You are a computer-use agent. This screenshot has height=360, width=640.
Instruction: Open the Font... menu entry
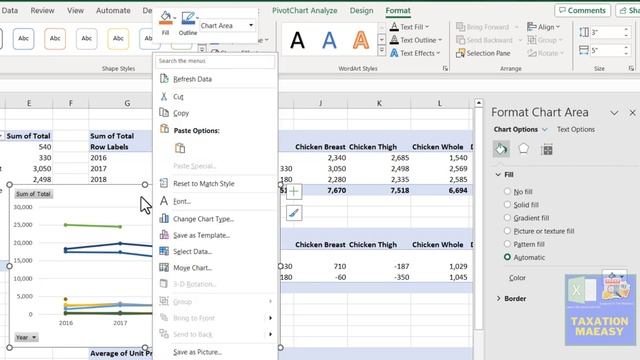tap(182, 201)
